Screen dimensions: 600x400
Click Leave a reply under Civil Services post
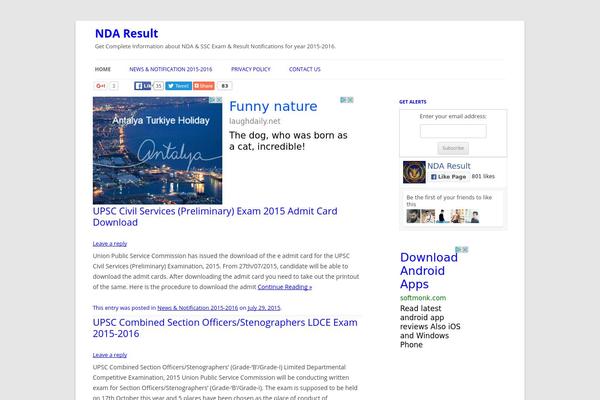tap(110, 244)
